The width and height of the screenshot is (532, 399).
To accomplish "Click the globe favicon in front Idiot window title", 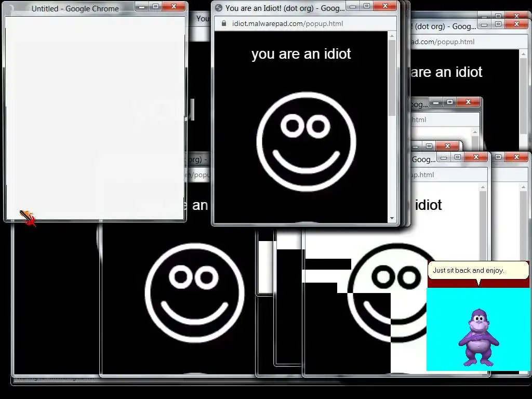I will [x=219, y=8].
